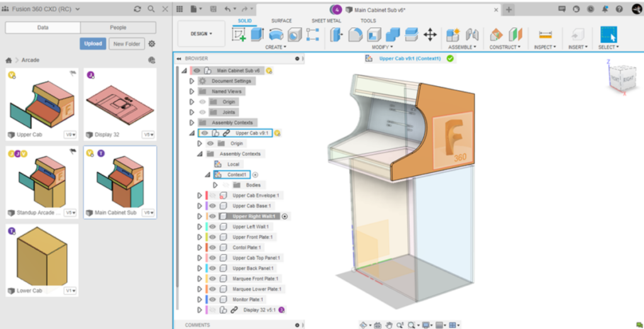This screenshot has width=644, height=329.
Task: Switch to the TOOLS tab
Action: 368,21
